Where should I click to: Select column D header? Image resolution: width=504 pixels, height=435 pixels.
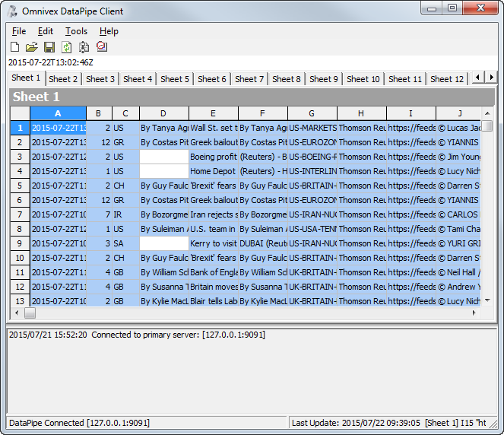(164, 113)
